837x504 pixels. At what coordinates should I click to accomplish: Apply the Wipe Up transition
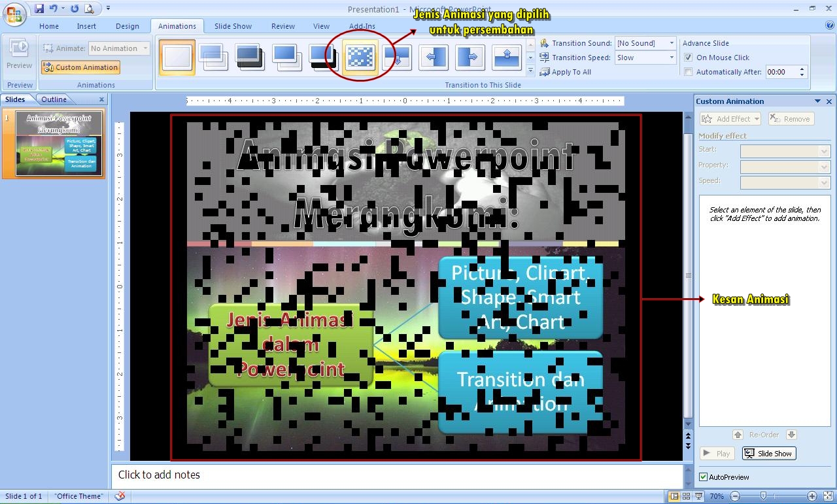pos(507,58)
